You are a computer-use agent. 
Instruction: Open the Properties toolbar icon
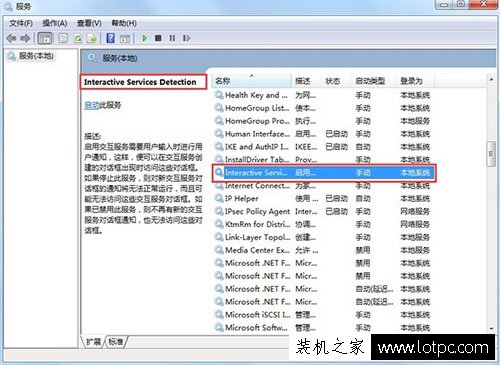point(63,38)
